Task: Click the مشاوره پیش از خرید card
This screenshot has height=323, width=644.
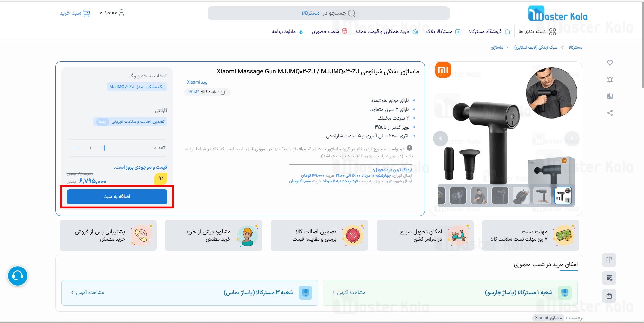Action: (x=214, y=235)
